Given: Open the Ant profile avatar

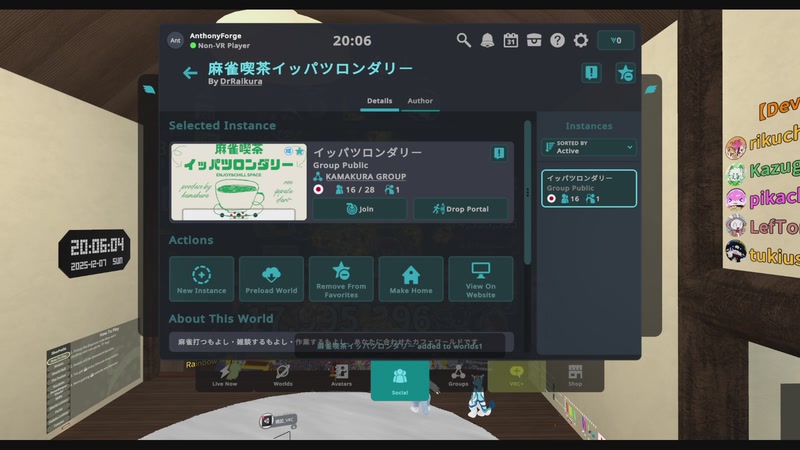Looking at the screenshot, I should click(175, 40).
